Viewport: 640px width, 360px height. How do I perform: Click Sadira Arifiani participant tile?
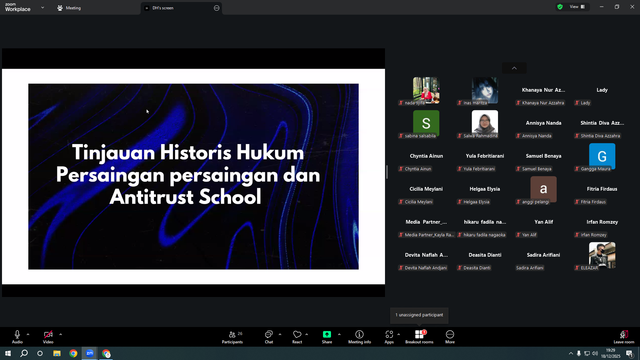(x=543, y=257)
